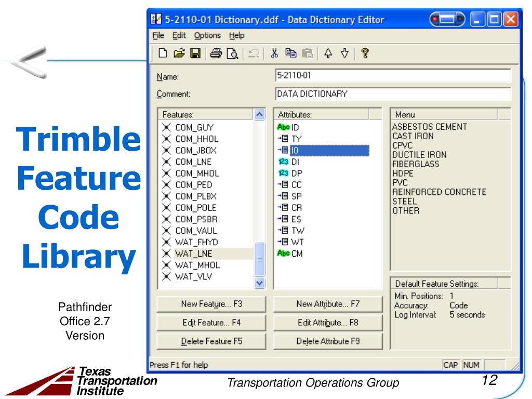Viewport: 532px width, 399px height.
Task: Click the Comment field DATA DICTIONARY
Action: coord(393,94)
